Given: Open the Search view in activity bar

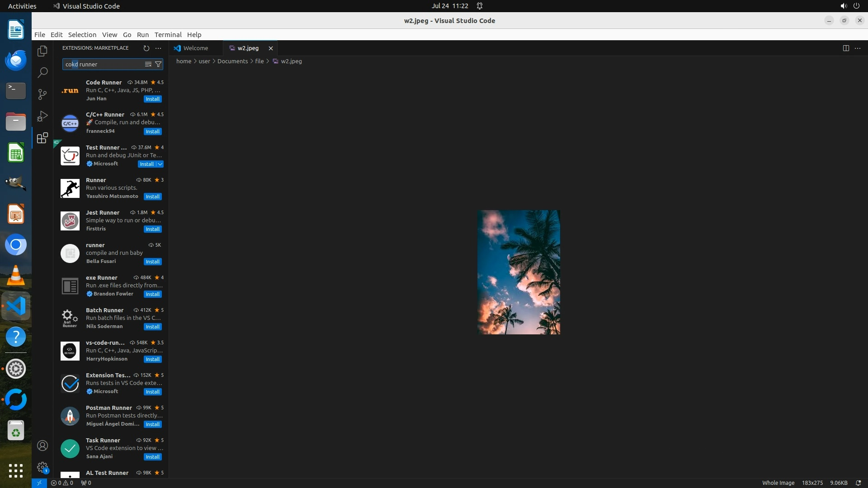Looking at the screenshot, I should coord(42,72).
